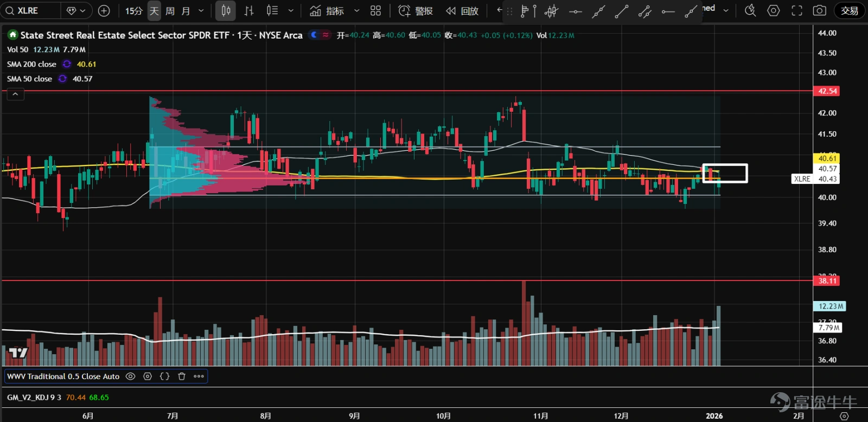Select the Vol 50 indicator legend
The height and width of the screenshot is (422, 868).
click(17, 49)
